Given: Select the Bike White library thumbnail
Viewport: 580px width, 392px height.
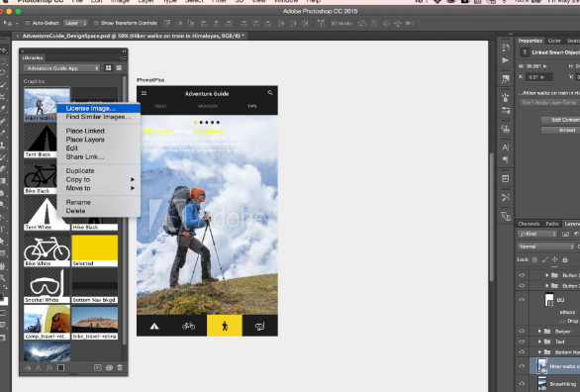Looking at the screenshot, I should coord(47,250).
